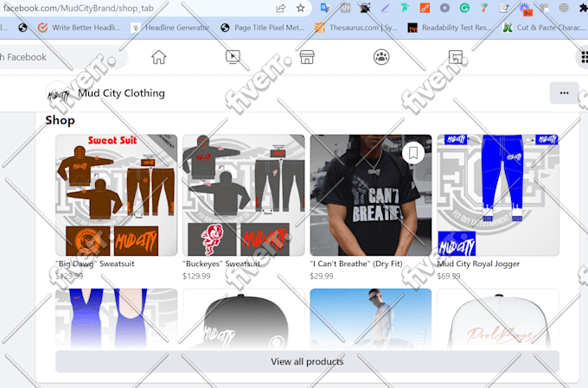Open the Cut & Paste Characters bookmark
Viewport: 588px width, 388px height.
[544, 28]
